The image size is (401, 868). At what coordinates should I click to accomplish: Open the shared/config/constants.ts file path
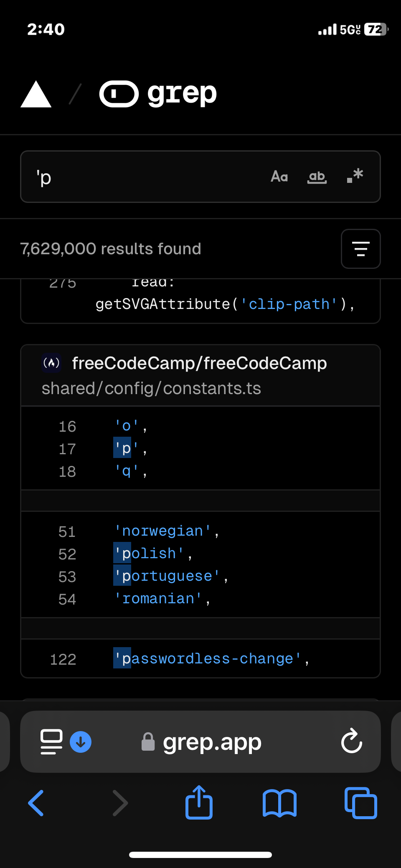tap(151, 388)
